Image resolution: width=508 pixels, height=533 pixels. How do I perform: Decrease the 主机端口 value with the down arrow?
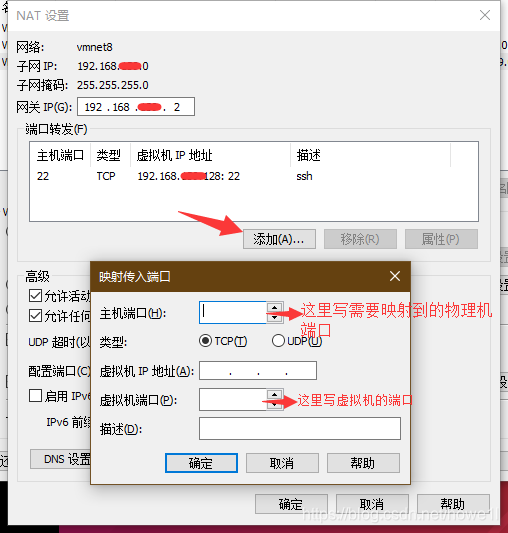point(275,317)
